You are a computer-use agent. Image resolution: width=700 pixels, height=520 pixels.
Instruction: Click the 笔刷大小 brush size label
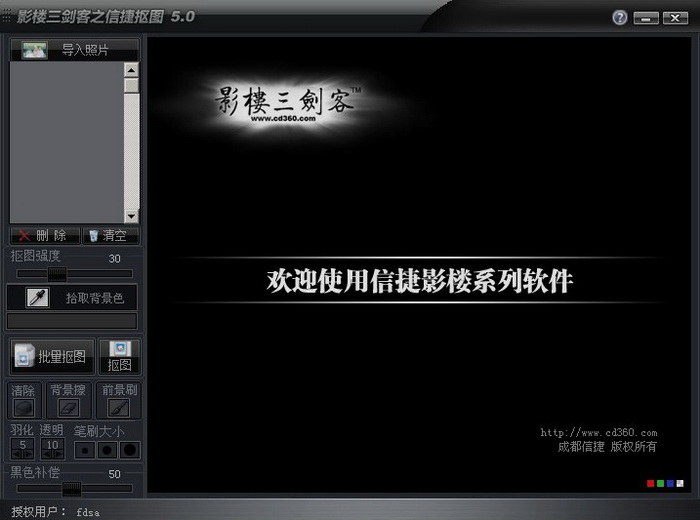point(99,431)
